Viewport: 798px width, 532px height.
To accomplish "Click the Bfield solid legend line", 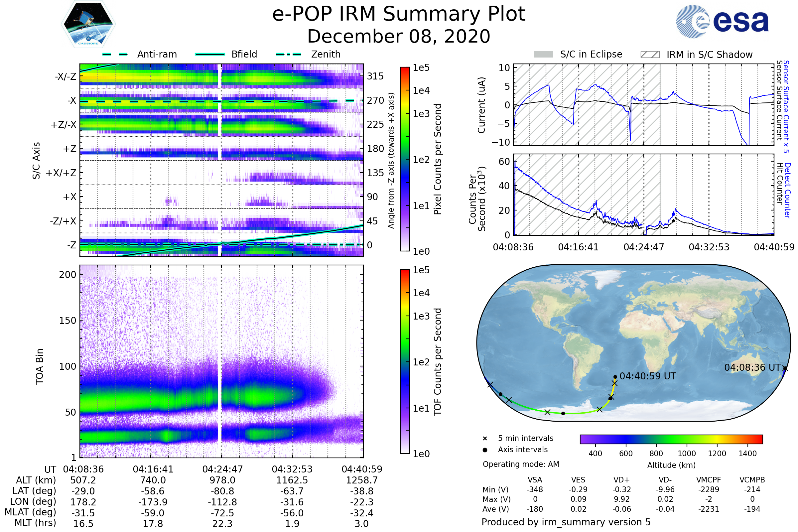I will (x=210, y=54).
